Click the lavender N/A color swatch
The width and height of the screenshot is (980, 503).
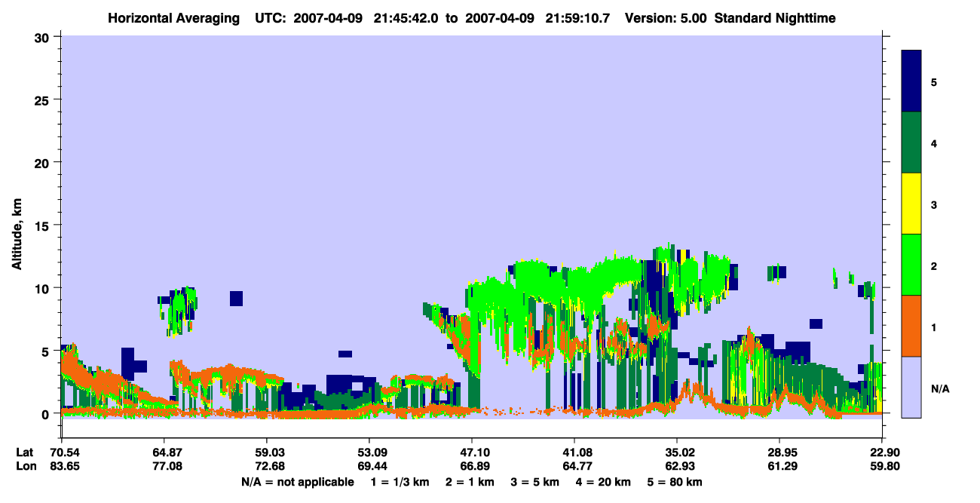pos(911,387)
